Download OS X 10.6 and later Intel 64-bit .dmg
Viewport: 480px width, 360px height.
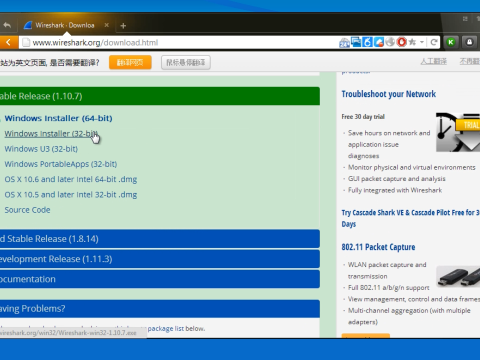pos(71,180)
